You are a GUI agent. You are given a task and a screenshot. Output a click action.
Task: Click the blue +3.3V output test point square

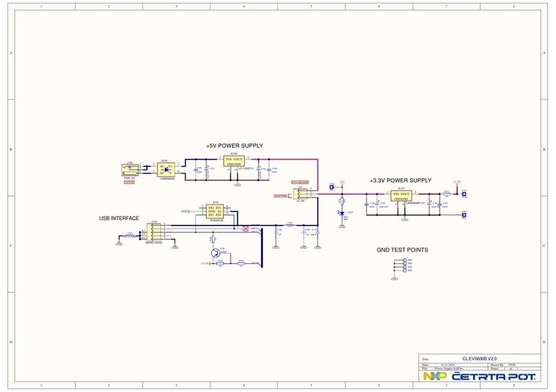464,194
